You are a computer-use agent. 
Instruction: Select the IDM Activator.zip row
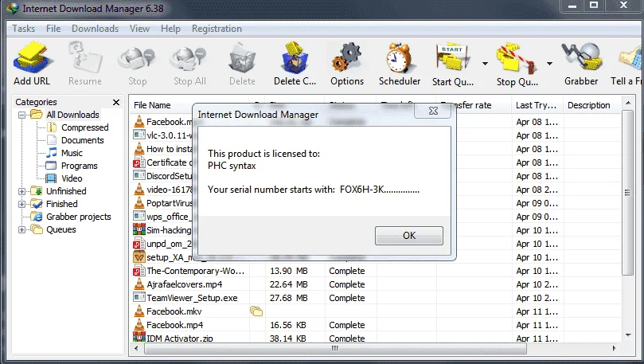pos(376,339)
